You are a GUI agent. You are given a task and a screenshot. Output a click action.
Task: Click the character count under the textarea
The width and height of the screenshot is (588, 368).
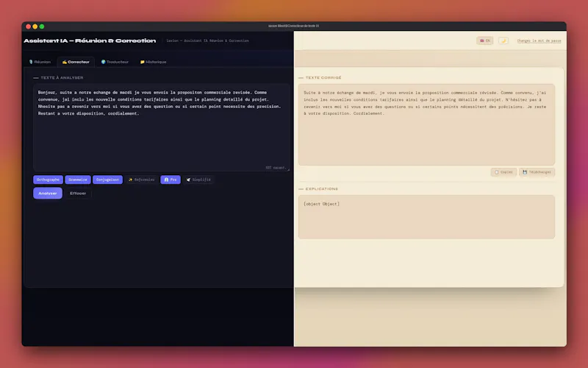point(275,168)
